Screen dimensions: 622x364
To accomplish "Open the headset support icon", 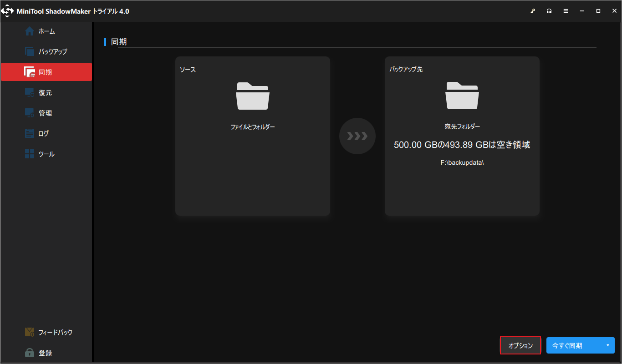I will point(549,10).
